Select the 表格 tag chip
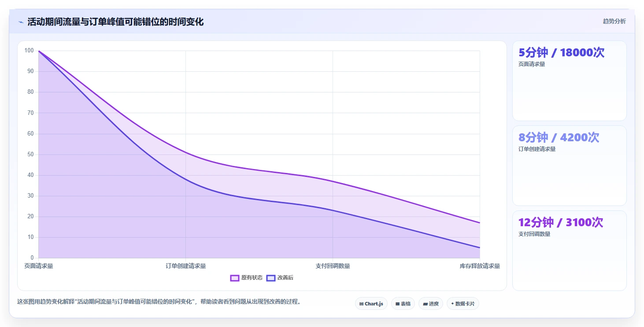 [x=403, y=304]
